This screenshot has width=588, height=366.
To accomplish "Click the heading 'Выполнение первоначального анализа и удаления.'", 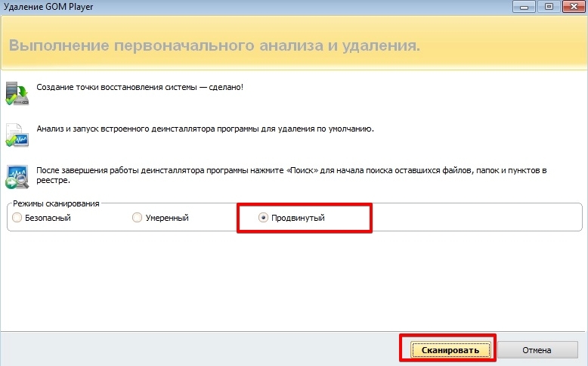I will pyautogui.click(x=215, y=45).
